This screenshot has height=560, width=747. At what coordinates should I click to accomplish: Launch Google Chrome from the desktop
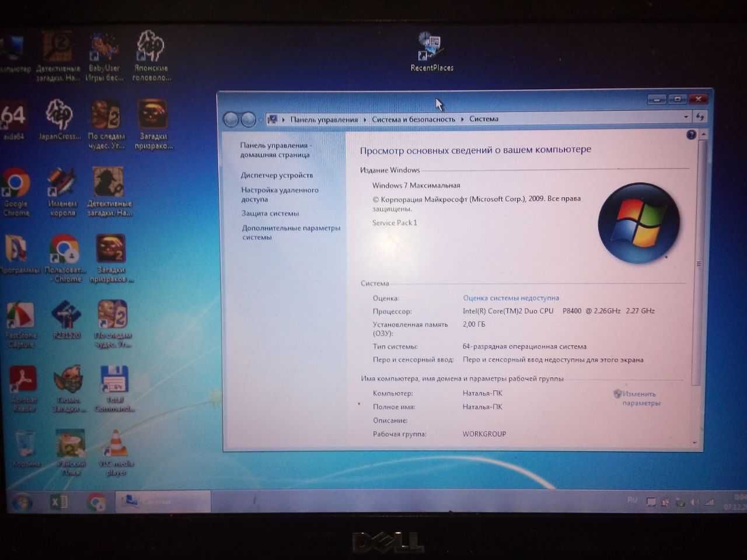click(x=16, y=192)
